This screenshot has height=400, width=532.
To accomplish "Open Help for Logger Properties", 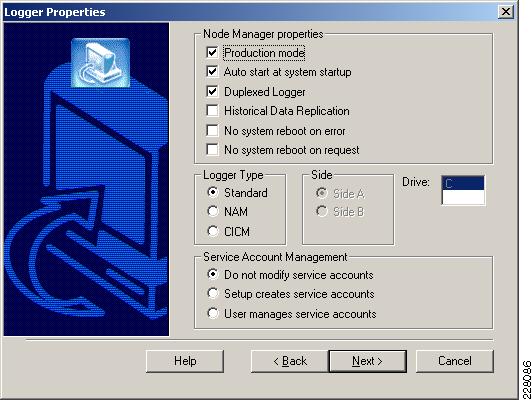I will coord(185,361).
